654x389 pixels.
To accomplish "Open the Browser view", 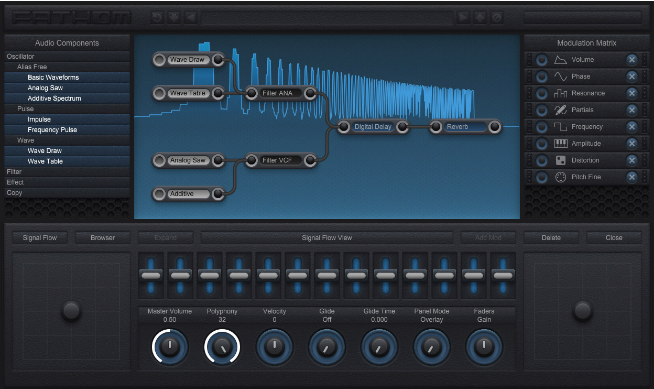I will click(x=103, y=238).
